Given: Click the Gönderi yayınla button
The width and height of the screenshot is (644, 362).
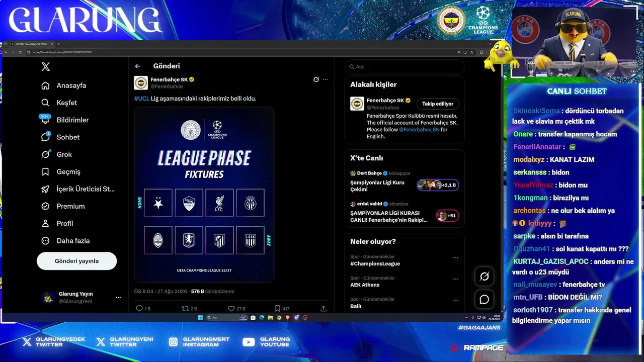Looking at the screenshot, I should 77,261.
